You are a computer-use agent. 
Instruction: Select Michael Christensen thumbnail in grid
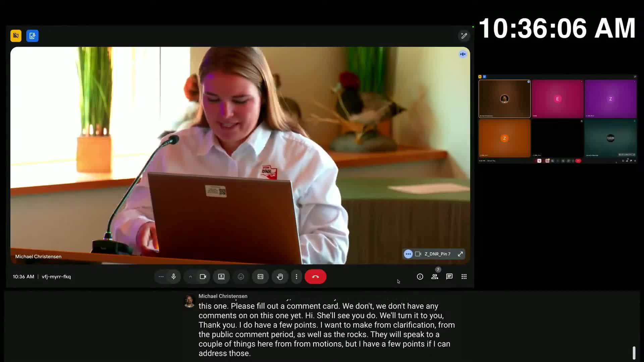tap(504, 99)
